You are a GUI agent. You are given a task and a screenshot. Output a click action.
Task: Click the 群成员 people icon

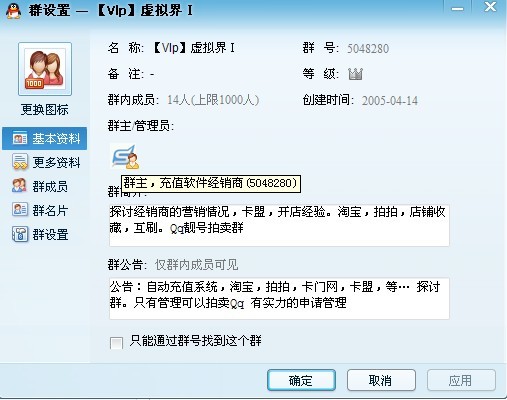[19, 186]
